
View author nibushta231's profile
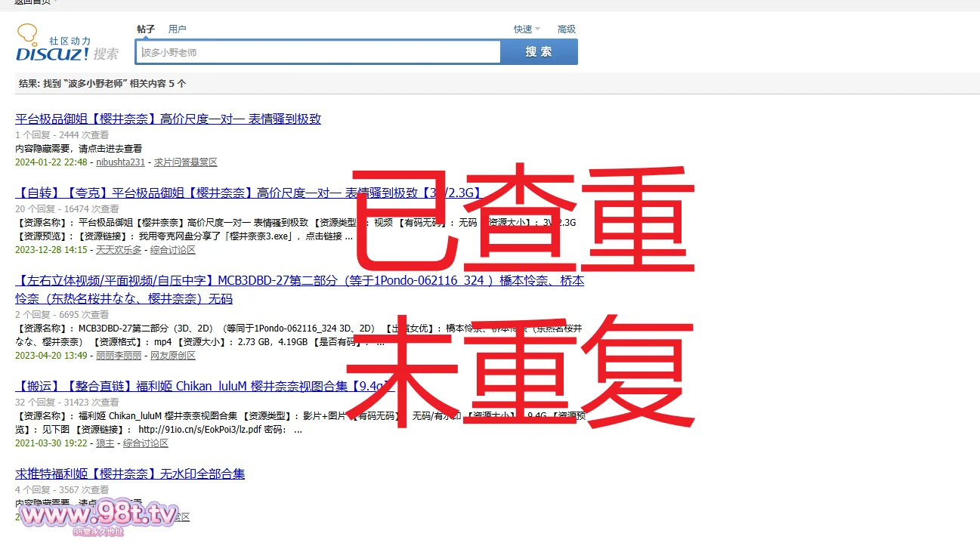point(120,162)
